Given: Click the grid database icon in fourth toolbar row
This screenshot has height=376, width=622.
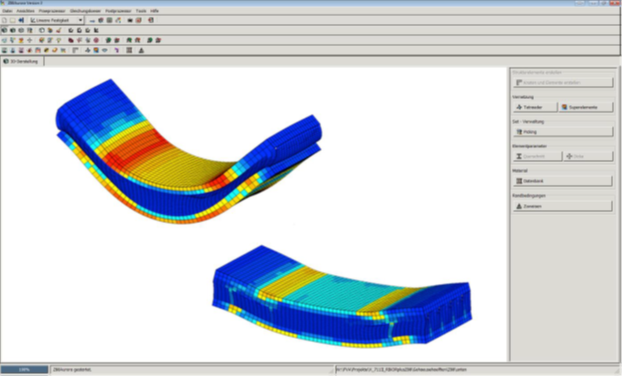Looking at the screenshot, I should (129, 50).
